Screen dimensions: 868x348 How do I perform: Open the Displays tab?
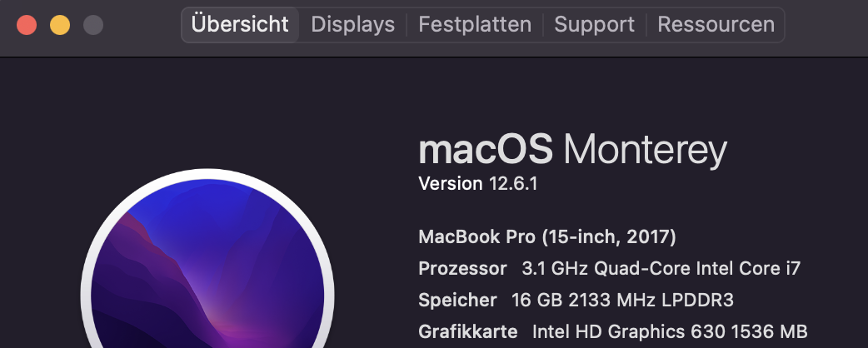[352, 25]
